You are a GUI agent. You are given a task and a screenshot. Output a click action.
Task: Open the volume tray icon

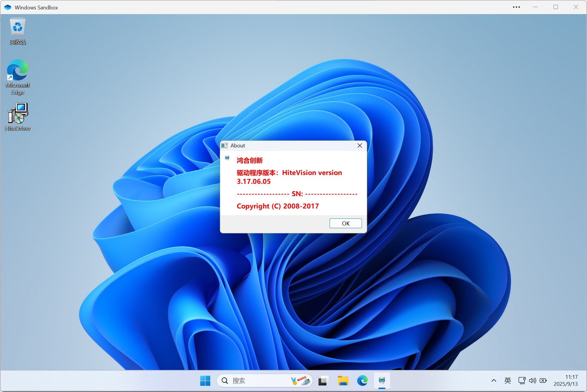[x=532, y=381]
